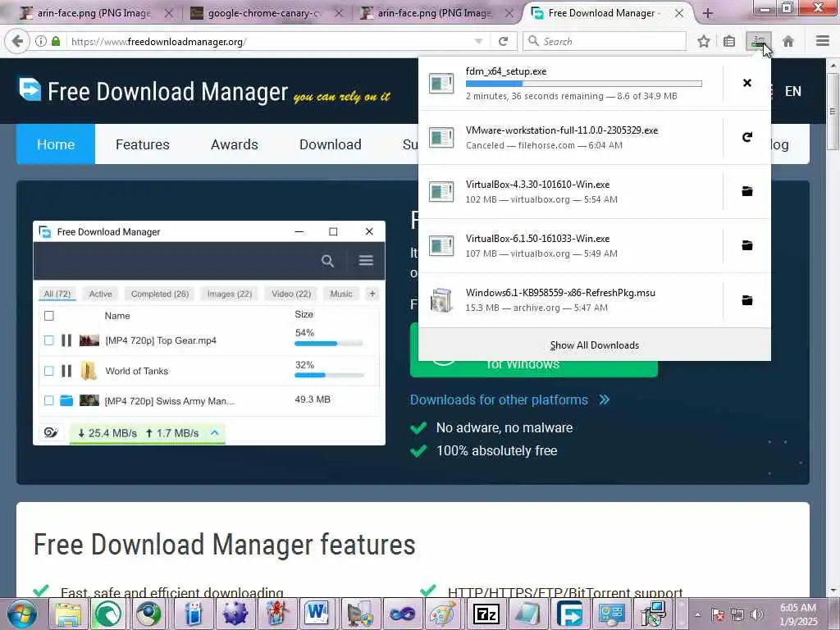Click the Free Download Manager logo icon

30,89
